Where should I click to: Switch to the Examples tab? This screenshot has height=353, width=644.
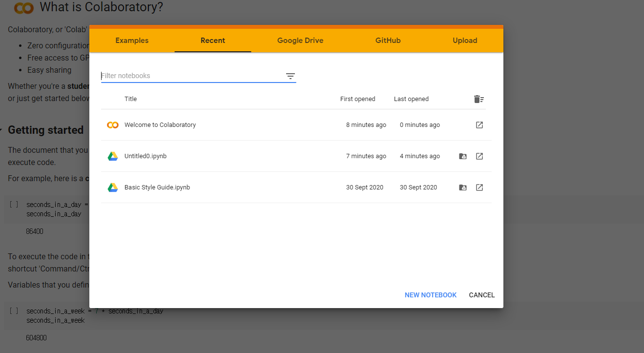tap(132, 41)
